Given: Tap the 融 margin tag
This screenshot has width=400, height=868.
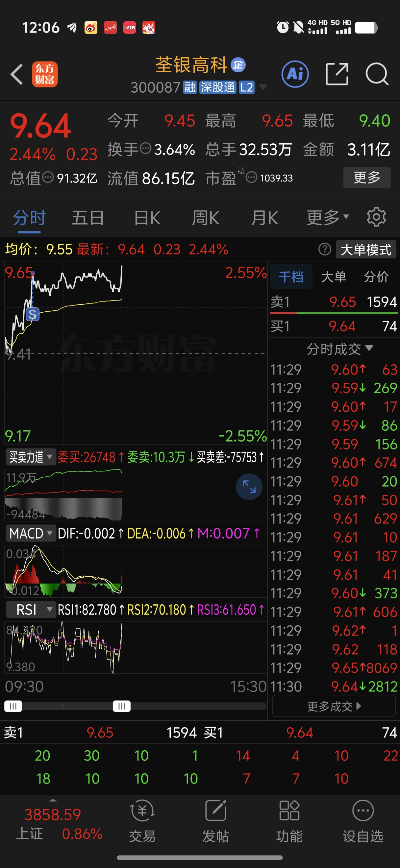Looking at the screenshot, I should point(190,87).
